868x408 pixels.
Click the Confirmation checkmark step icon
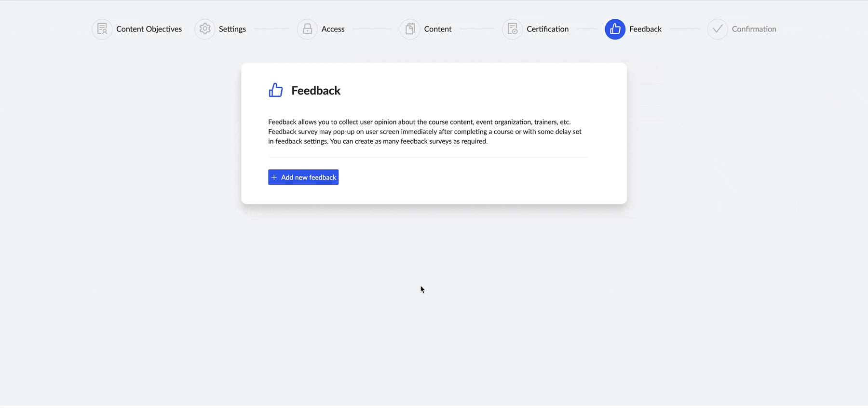718,29
